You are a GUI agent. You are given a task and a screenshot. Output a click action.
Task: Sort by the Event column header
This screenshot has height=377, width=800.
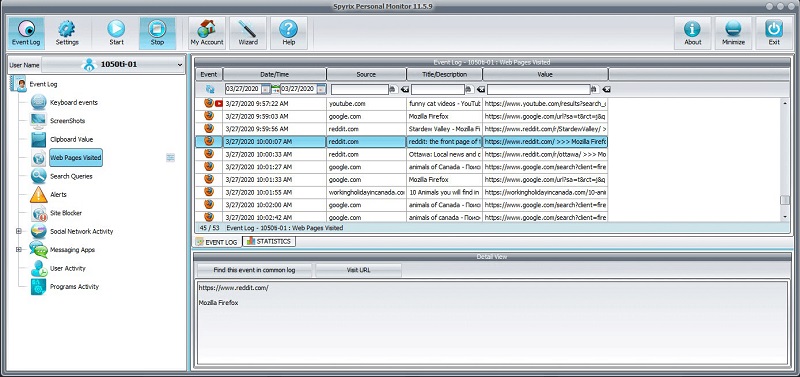tap(208, 74)
